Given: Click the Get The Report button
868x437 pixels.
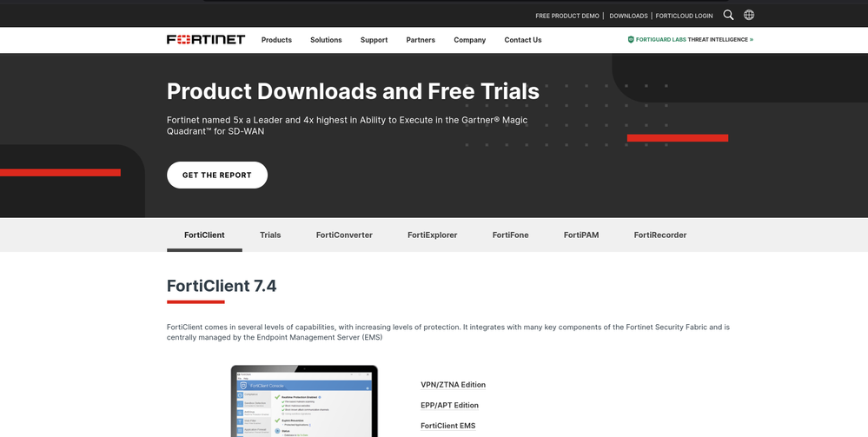Looking at the screenshot, I should tap(217, 175).
